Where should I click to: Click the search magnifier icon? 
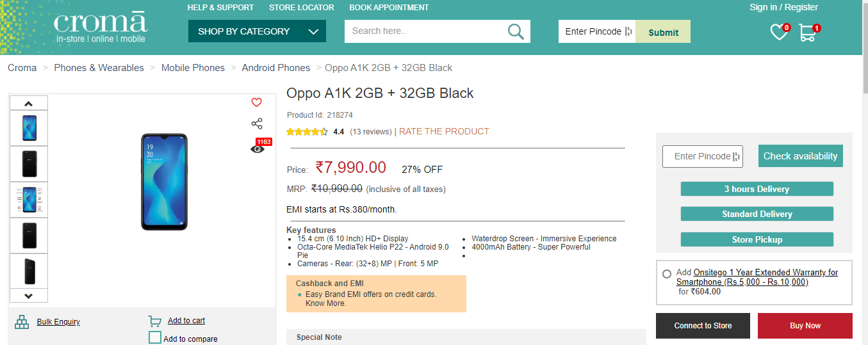[516, 31]
